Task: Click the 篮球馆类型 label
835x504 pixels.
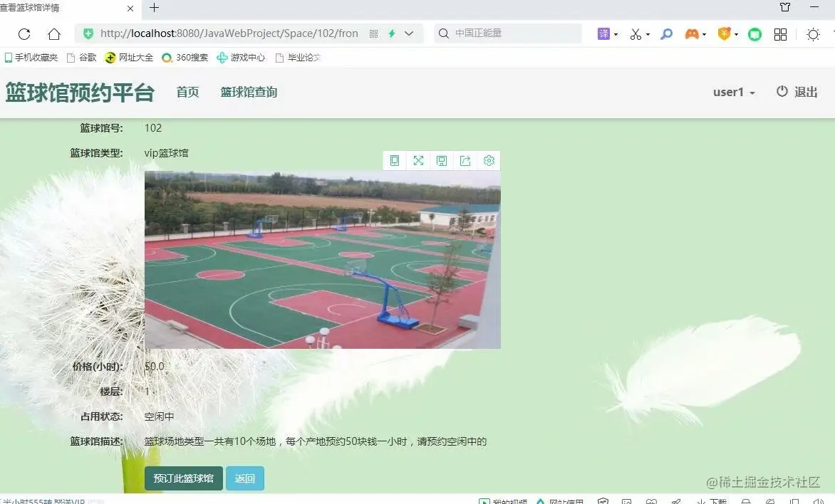Action: pyautogui.click(x=96, y=153)
